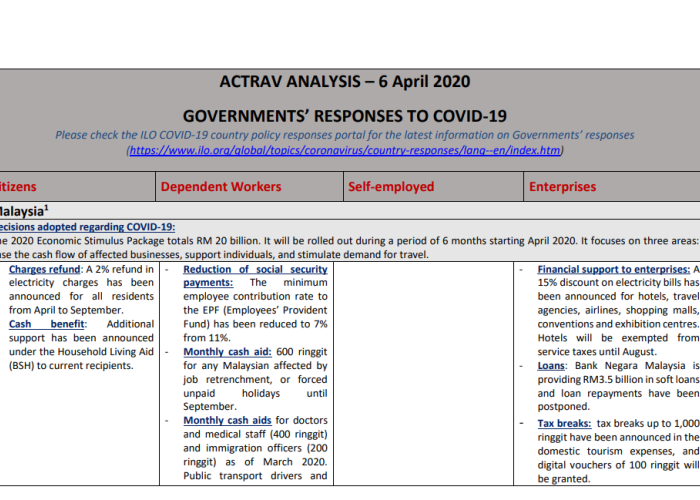Click 'GOVERNMENTS' RESPONSES TO COVID-19' heading
The width and height of the screenshot is (700, 500).
click(345, 116)
